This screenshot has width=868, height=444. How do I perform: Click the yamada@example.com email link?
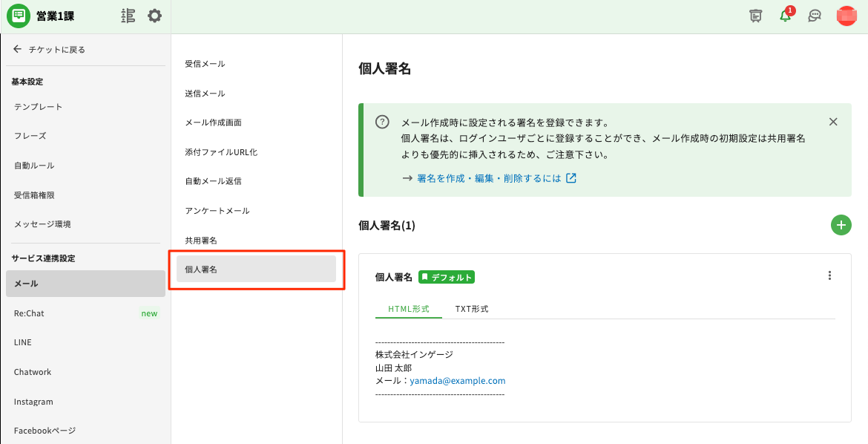point(457,381)
